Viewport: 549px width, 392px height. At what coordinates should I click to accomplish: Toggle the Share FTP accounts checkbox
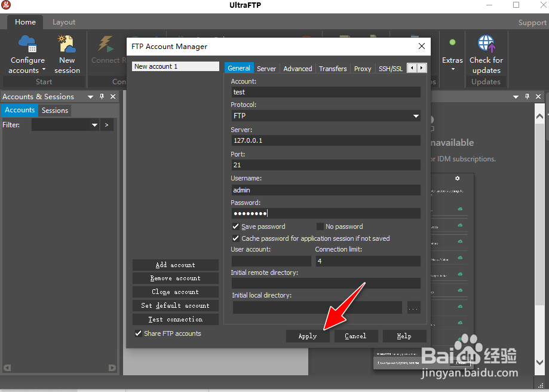point(139,333)
